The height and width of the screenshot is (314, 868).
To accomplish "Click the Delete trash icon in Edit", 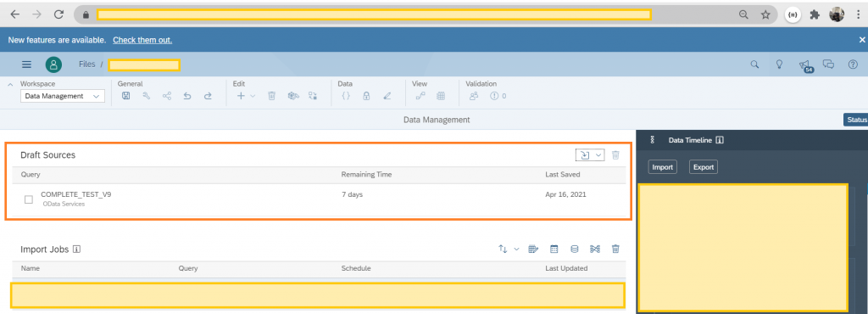I will pos(272,96).
